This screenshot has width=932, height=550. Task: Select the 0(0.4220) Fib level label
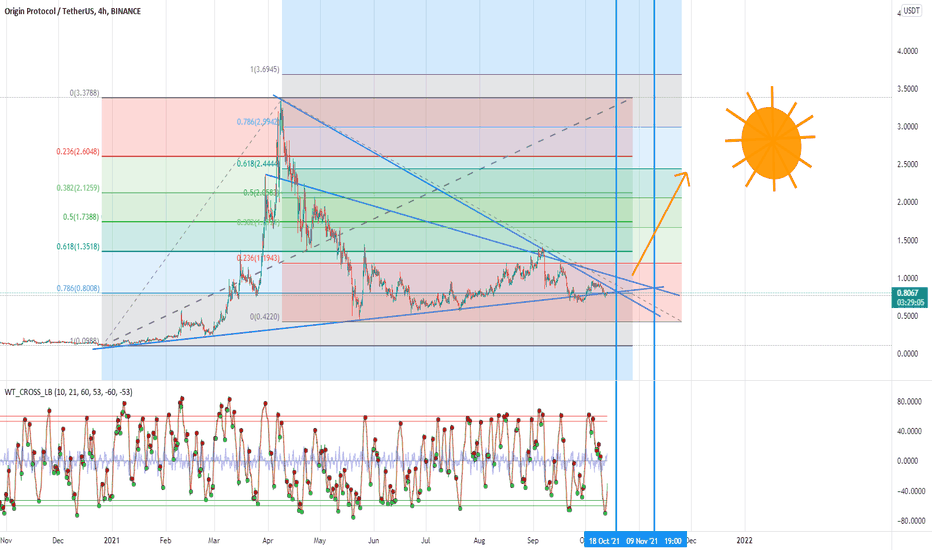click(x=264, y=317)
